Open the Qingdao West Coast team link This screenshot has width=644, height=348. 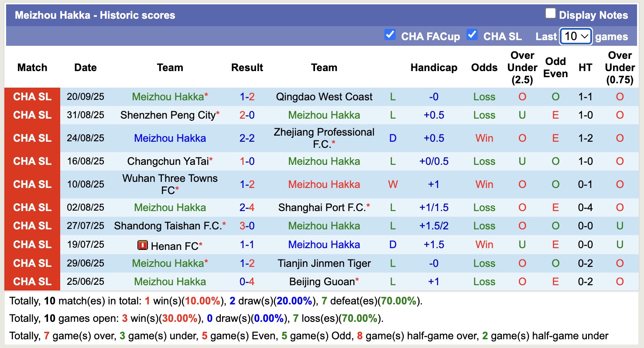(x=323, y=97)
